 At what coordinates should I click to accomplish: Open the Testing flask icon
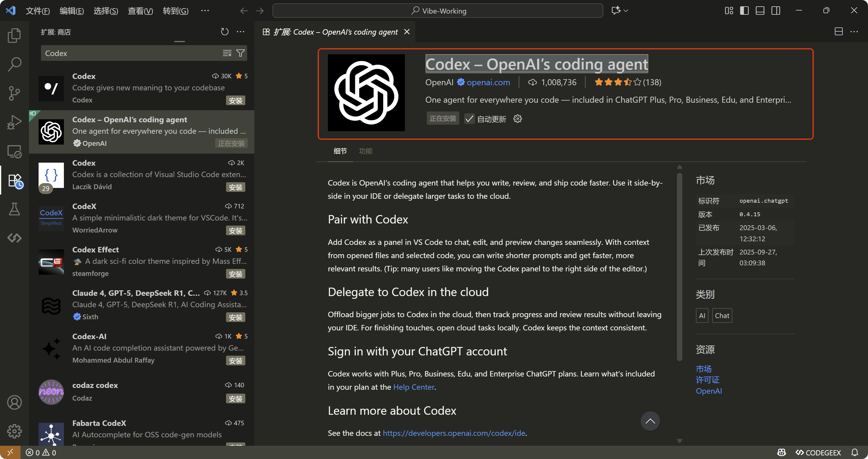coord(14,209)
